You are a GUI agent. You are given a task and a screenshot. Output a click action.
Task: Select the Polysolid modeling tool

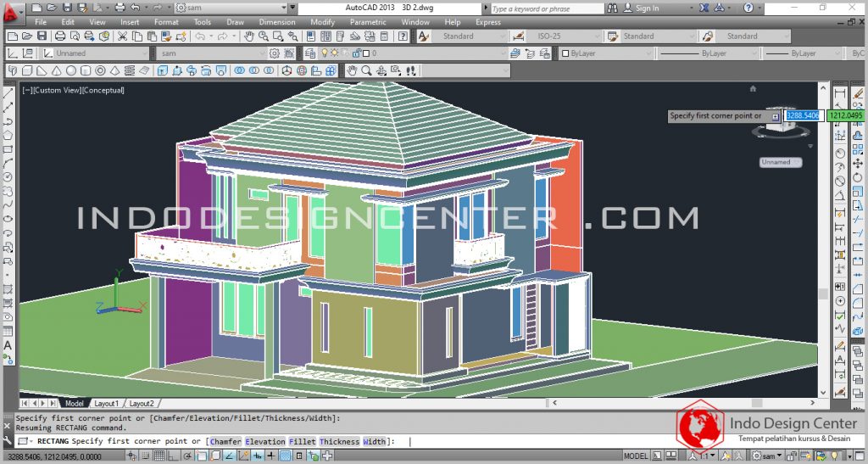point(13,71)
